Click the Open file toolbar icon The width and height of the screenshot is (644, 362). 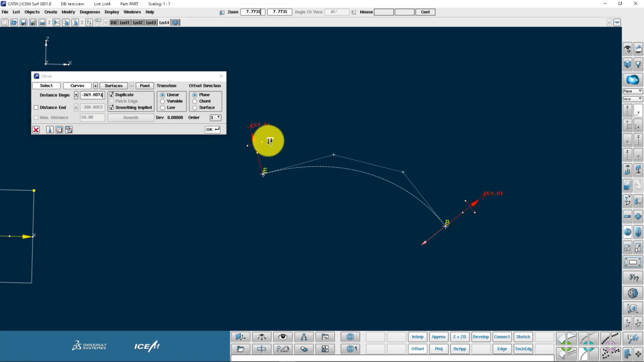click(14, 23)
